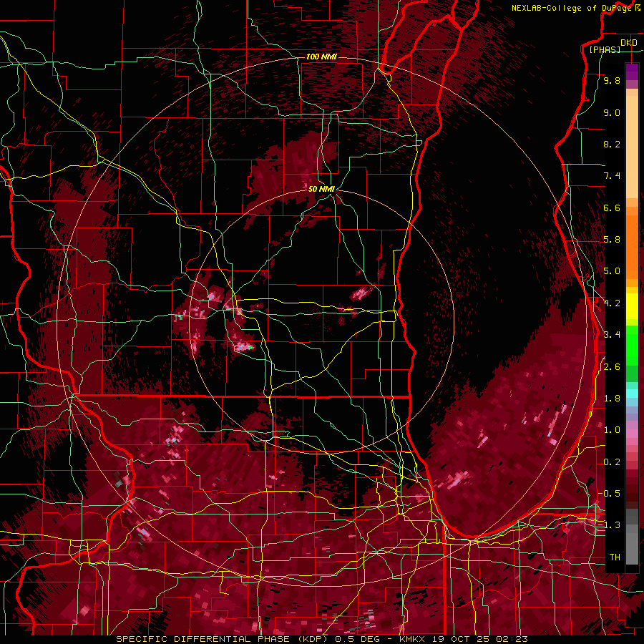
Task: Click the 02:23 timestamp in the caption
Action: coord(513,639)
